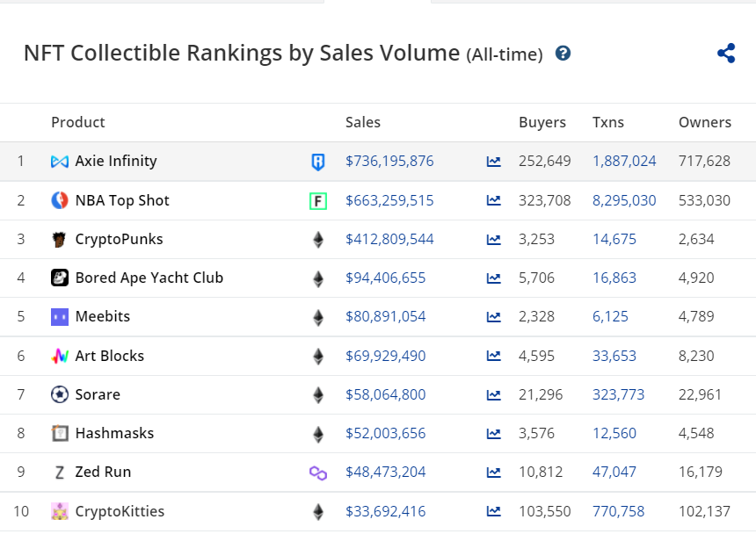
Task: Click the $736,195,876 sales figure
Action: [389, 161]
